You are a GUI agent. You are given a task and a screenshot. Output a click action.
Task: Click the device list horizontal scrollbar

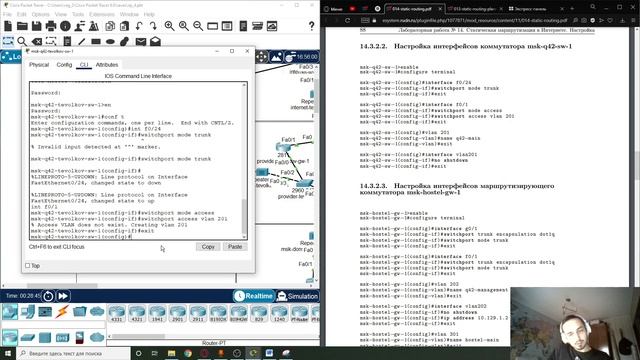click(213, 336)
